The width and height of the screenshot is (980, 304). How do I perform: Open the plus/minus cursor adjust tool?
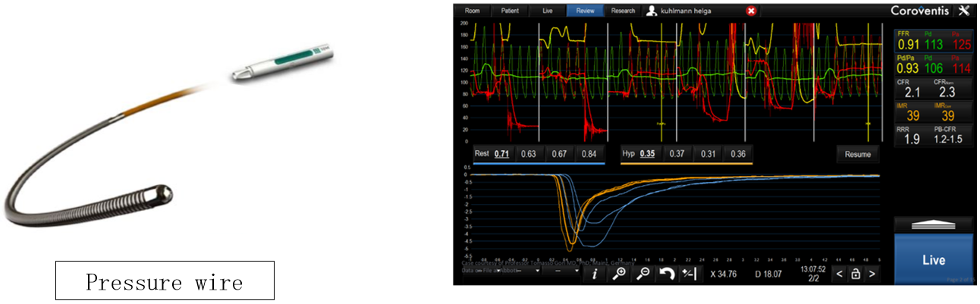(689, 274)
